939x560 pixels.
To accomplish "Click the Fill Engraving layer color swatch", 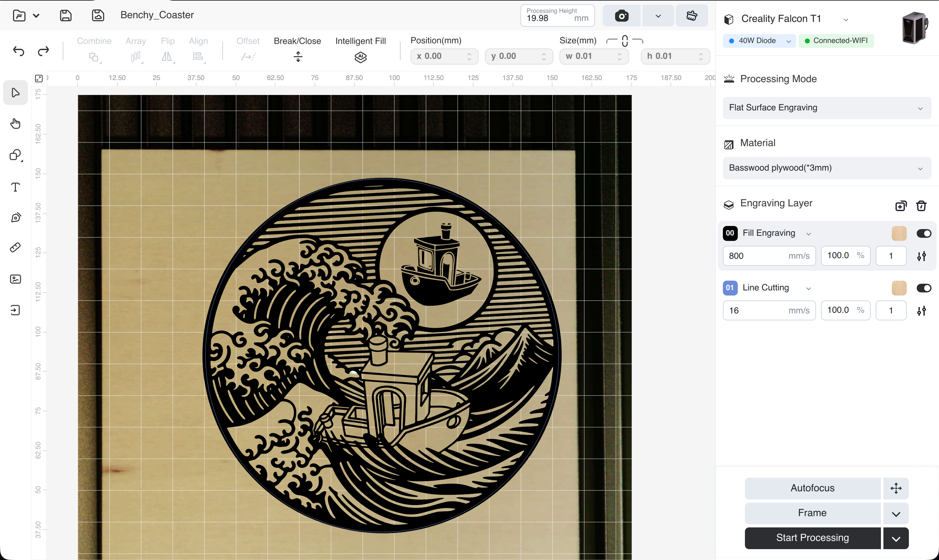I will [899, 233].
